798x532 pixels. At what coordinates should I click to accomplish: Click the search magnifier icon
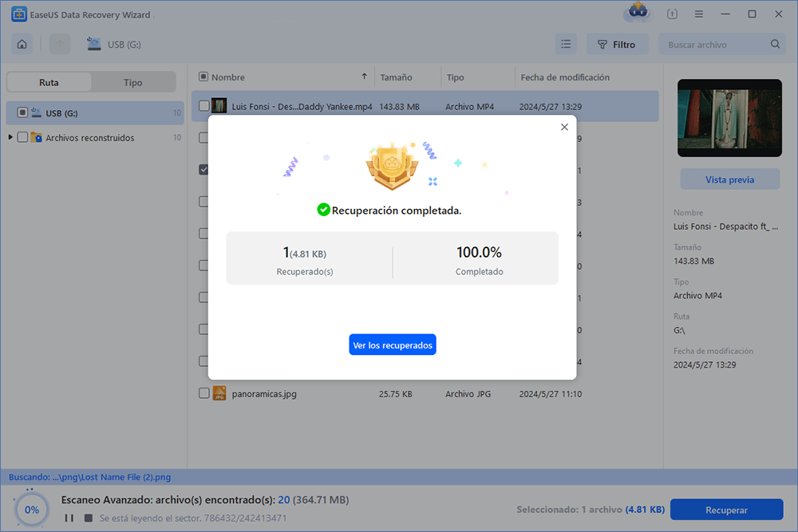click(775, 44)
